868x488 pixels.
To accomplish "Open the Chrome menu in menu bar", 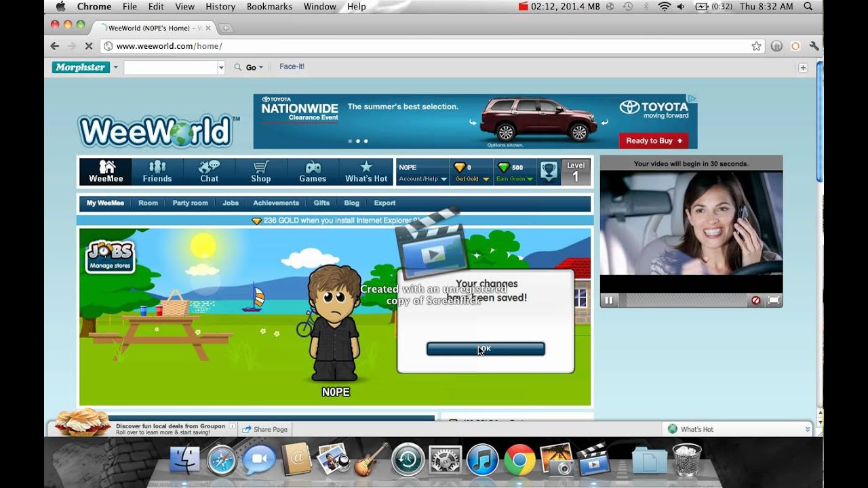I will (x=94, y=7).
